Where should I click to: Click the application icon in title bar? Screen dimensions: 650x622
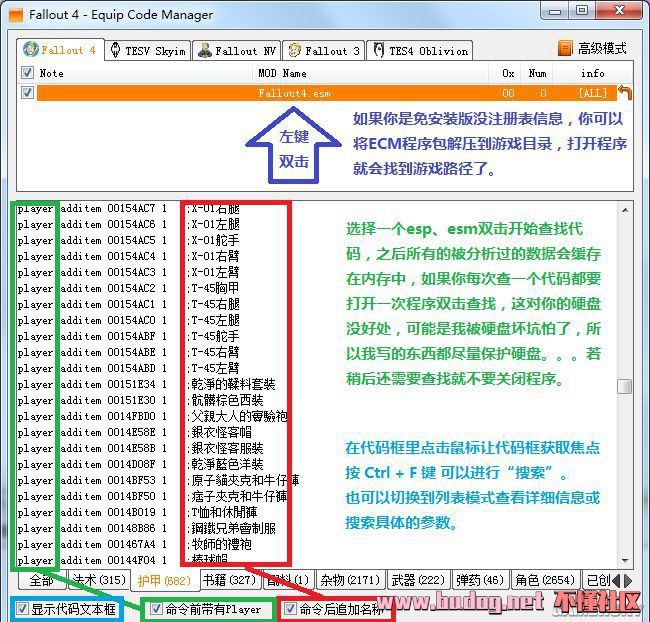[x=16, y=15]
